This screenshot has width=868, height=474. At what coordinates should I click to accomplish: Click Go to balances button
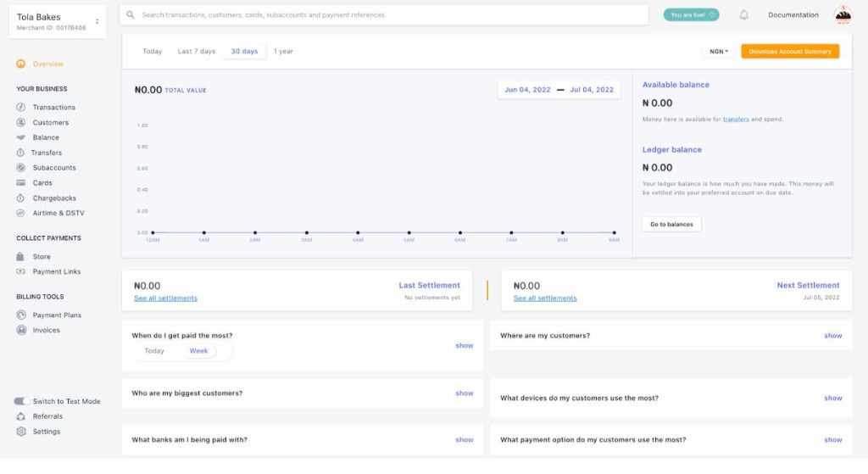point(671,224)
